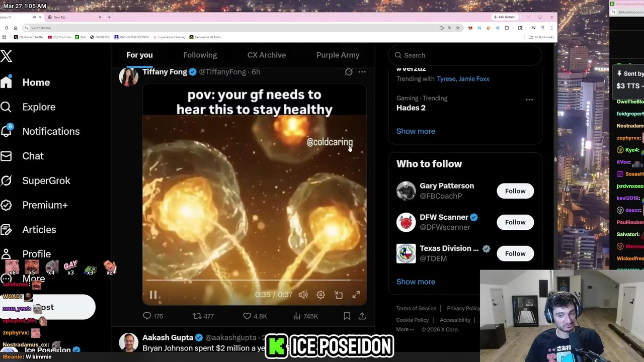This screenshot has height=362, width=644.
Task: Click Show more under Who to follow
Action: pyautogui.click(x=416, y=282)
